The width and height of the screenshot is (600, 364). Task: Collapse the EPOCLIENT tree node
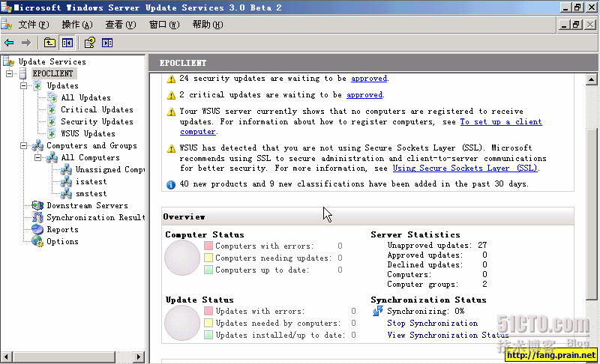9,73
